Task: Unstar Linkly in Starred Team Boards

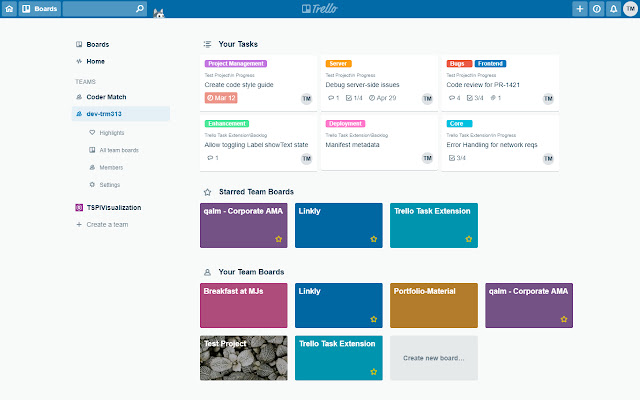Action: click(373, 239)
